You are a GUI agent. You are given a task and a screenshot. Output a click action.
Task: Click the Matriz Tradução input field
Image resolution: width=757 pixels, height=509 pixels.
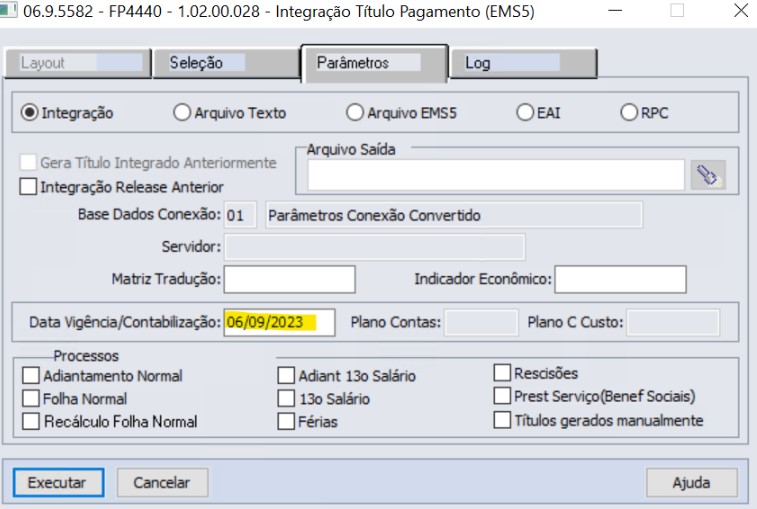point(290,279)
